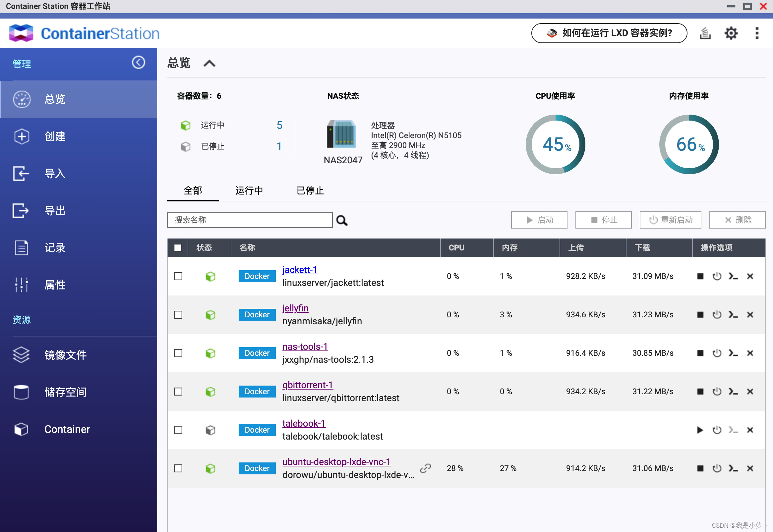
Task: Restart the ubuntu-desktop-lxde-vnc-1 container
Action: coord(717,468)
